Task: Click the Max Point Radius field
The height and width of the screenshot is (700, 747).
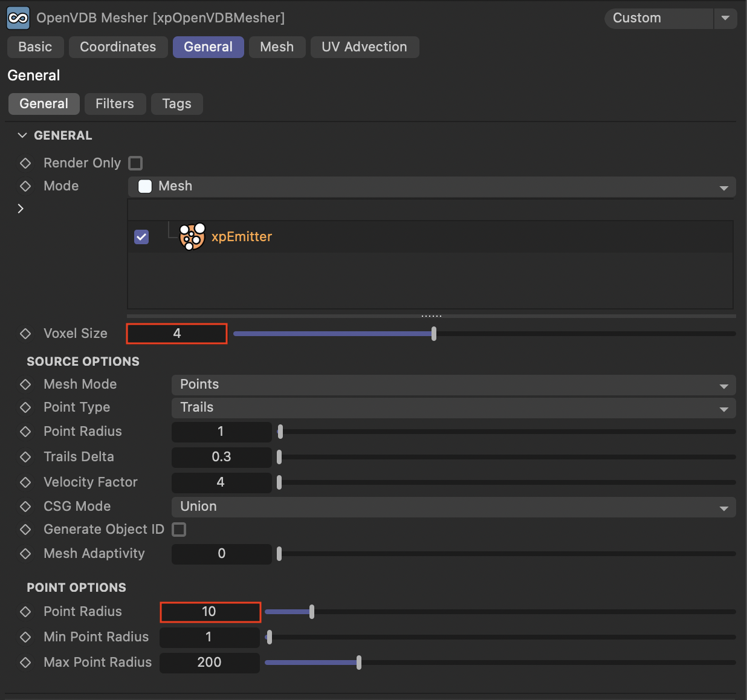Action: point(210,663)
